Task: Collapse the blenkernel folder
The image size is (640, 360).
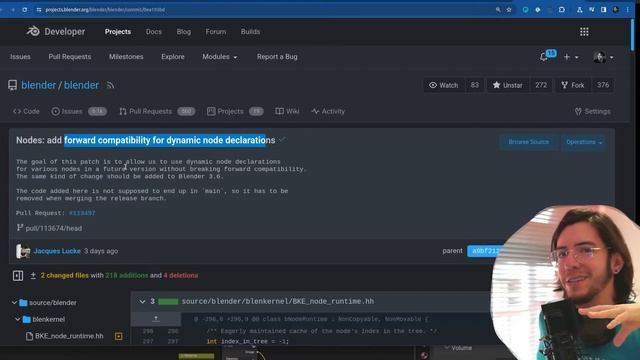Action: (x=18, y=319)
